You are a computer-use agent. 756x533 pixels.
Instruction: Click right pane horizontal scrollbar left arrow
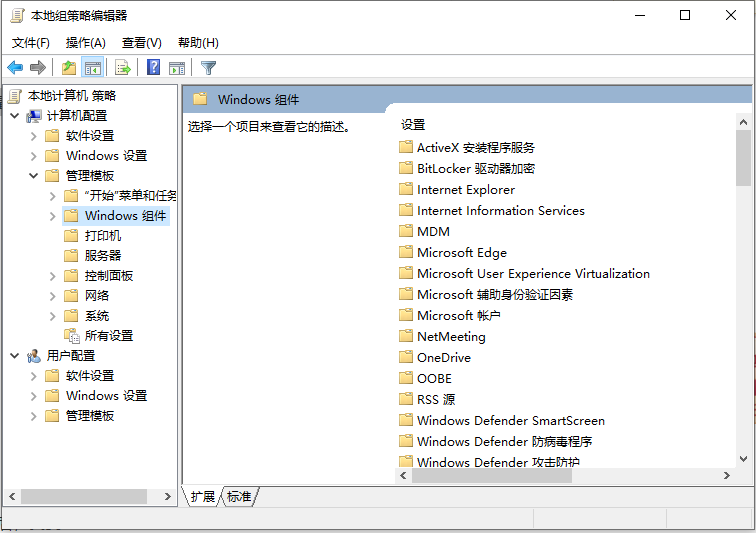pyautogui.click(x=404, y=476)
